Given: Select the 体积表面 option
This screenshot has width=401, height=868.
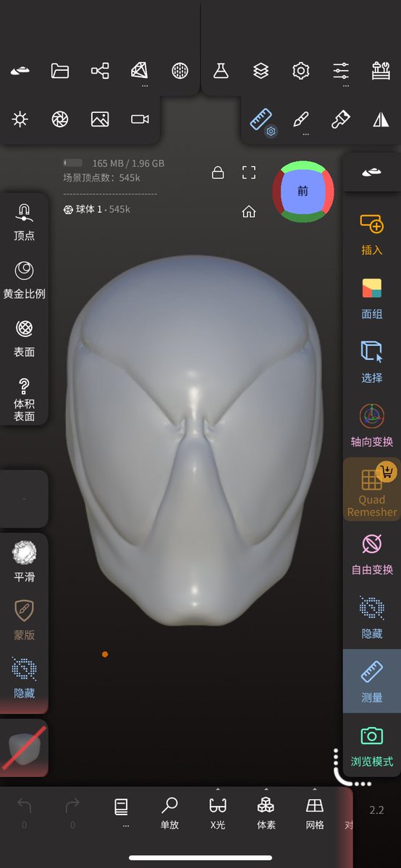Looking at the screenshot, I should (24, 399).
